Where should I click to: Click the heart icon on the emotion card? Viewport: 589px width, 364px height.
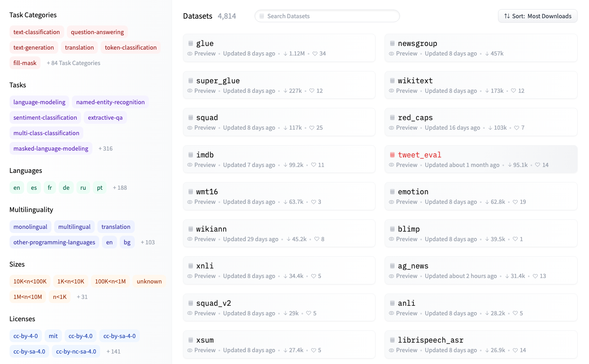tap(515, 202)
